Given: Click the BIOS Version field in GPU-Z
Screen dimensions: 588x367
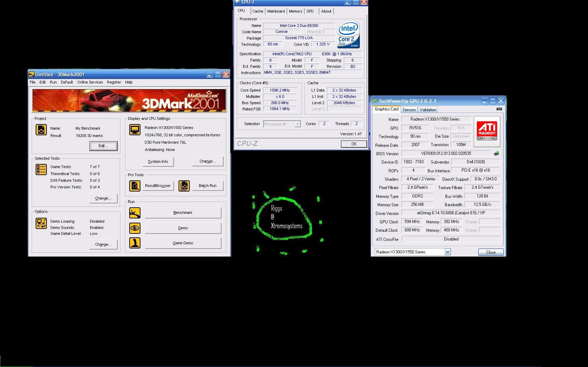Looking at the screenshot, I should tap(446, 153).
